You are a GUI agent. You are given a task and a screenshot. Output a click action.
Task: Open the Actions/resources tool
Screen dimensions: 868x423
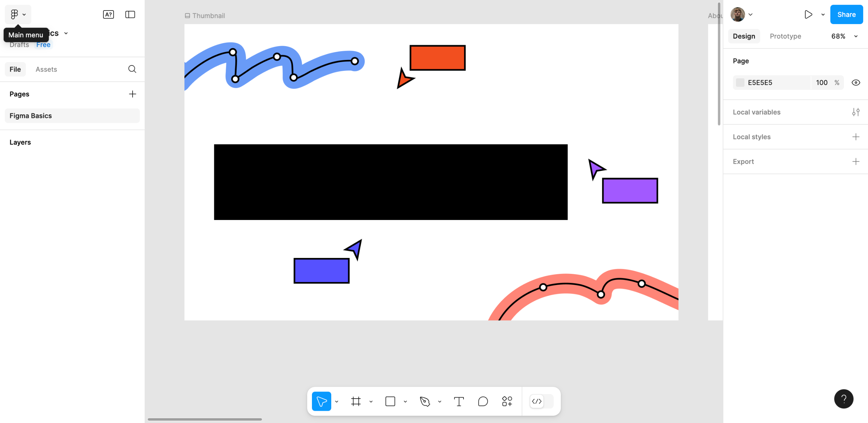(x=507, y=401)
